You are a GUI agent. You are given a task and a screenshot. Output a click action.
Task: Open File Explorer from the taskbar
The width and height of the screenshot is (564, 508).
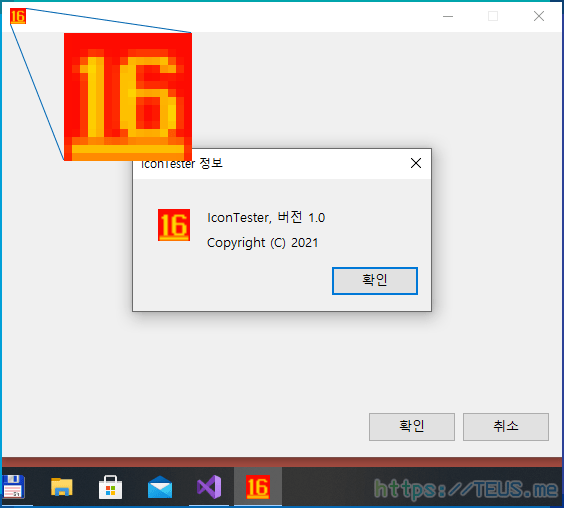[x=62, y=487]
